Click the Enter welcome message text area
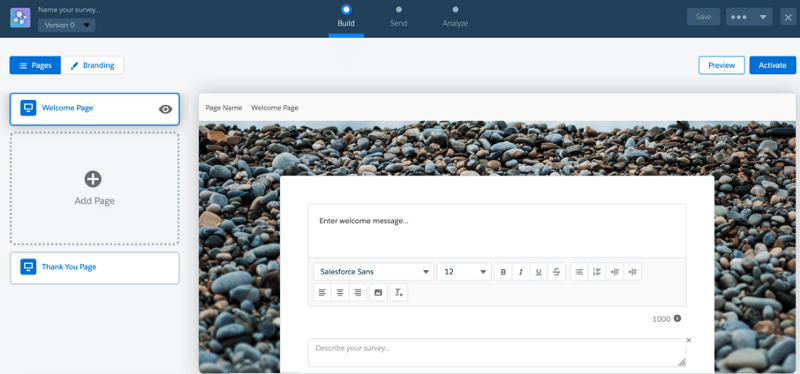The image size is (800, 374). click(x=497, y=231)
